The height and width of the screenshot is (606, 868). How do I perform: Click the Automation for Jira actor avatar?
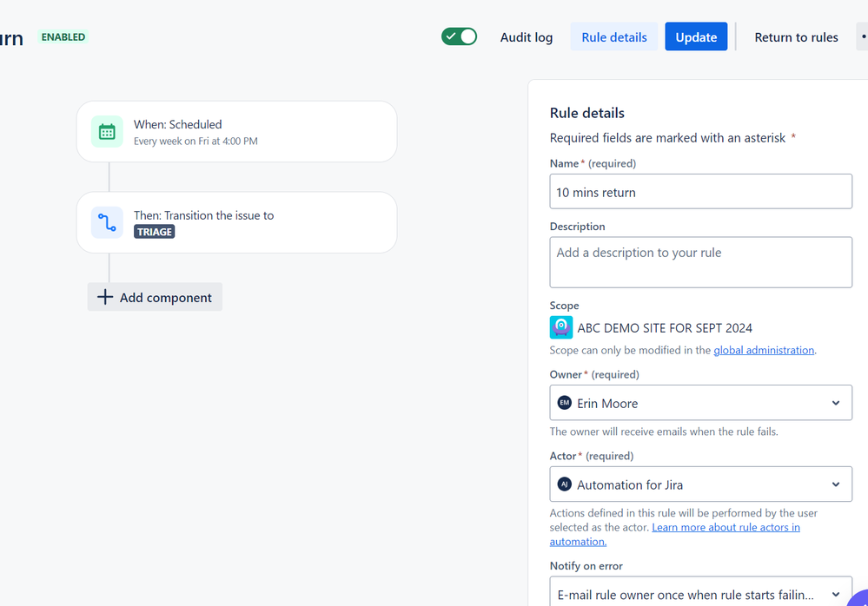pyautogui.click(x=564, y=484)
